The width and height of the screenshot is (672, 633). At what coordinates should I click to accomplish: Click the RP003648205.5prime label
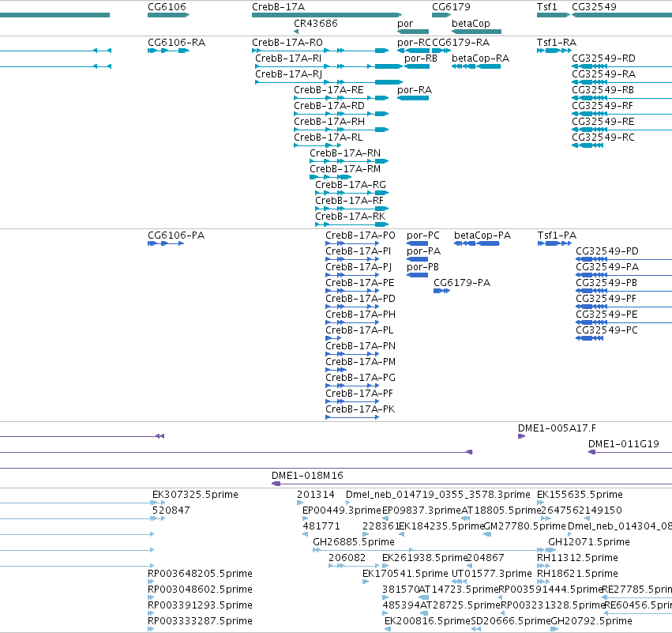click(200, 574)
